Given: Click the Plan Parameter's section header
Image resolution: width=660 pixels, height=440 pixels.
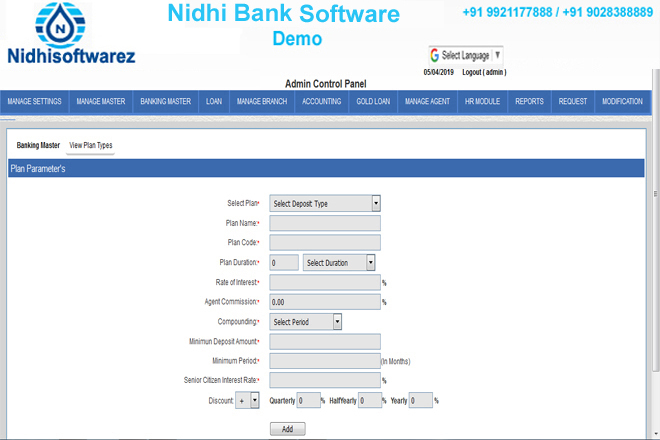Looking at the screenshot, I should click(x=326, y=168).
